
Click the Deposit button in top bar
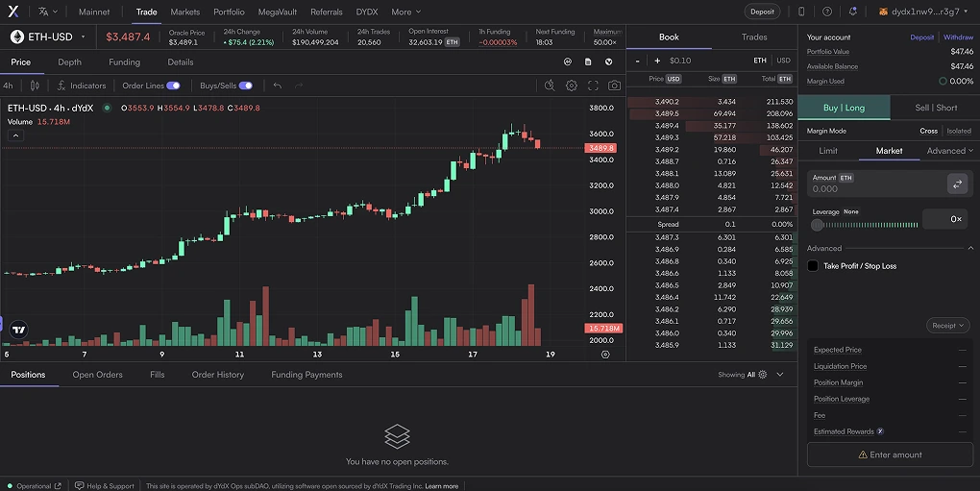pos(762,12)
